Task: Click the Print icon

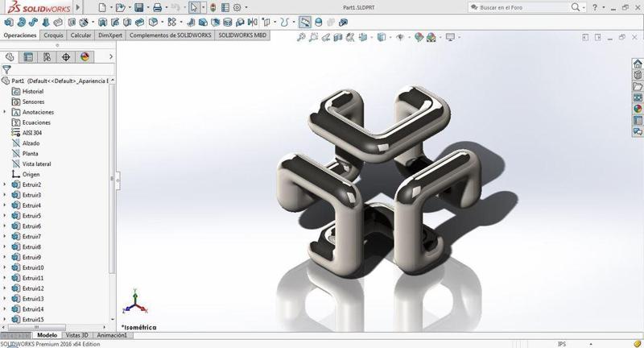Action: click(157, 7)
